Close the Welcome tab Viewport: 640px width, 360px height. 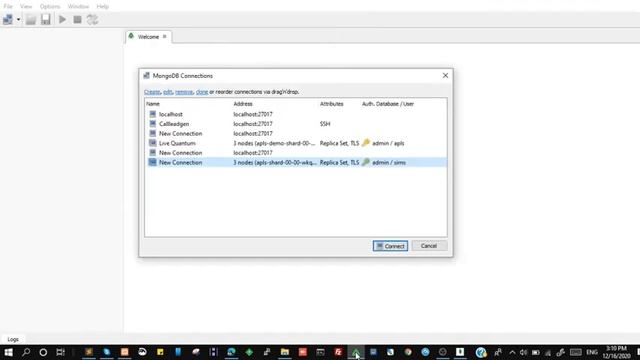tap(164, 36)
